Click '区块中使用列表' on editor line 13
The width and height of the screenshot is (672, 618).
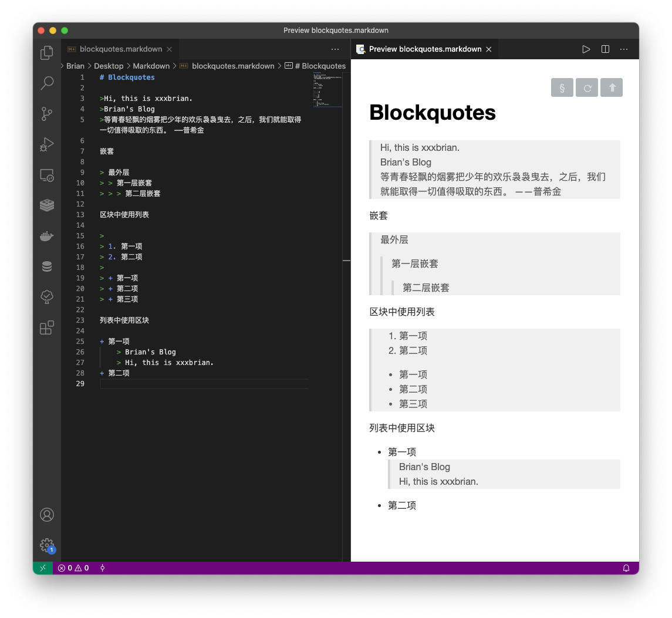tap(124, 215)
